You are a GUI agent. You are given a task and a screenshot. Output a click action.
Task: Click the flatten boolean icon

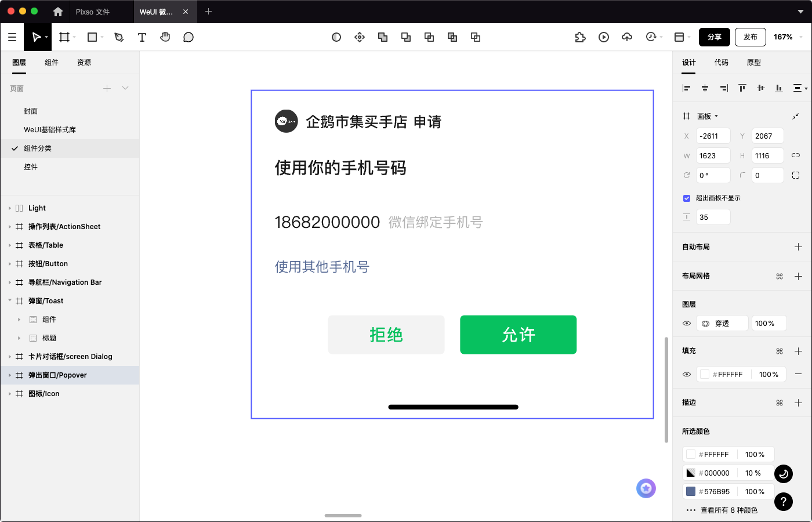(x=476, y=37)
